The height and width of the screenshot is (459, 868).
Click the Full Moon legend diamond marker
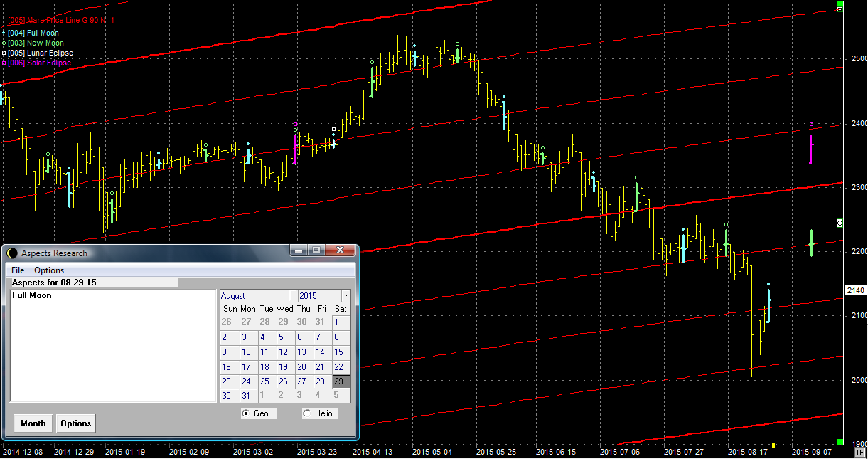coord(4,33)
